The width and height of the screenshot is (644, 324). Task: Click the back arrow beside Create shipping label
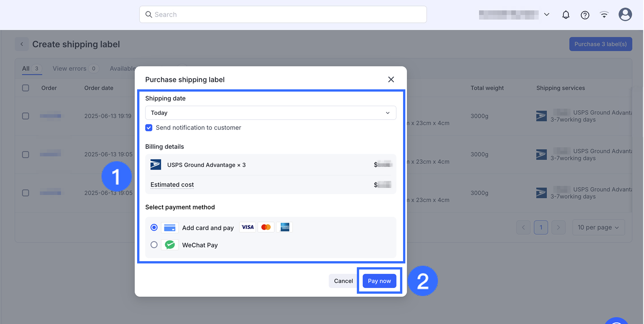tap(22, 44)
